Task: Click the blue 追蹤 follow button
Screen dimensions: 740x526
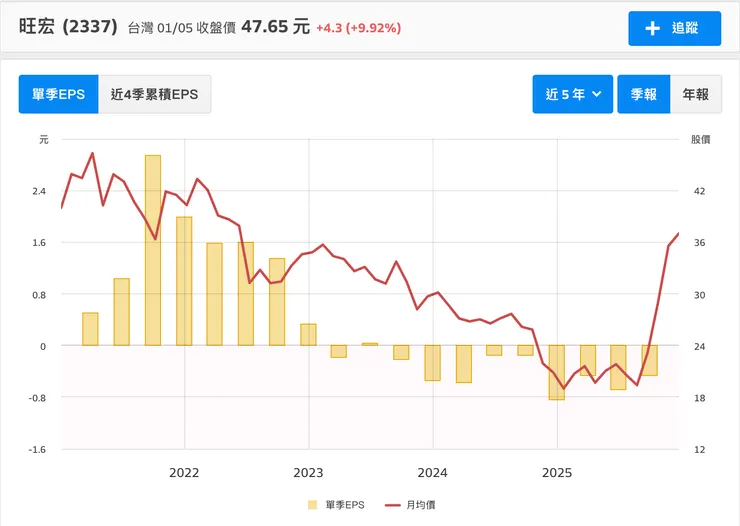Action: coord(674,28)
